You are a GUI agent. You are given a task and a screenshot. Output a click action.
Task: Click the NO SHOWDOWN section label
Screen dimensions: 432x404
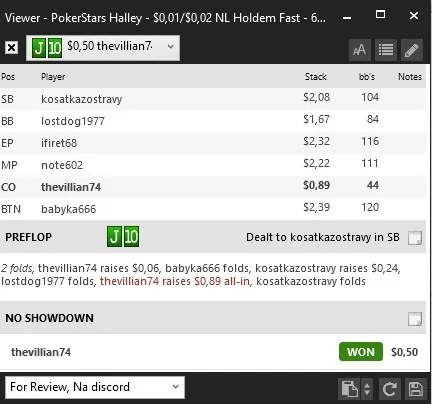click(49, 318)
